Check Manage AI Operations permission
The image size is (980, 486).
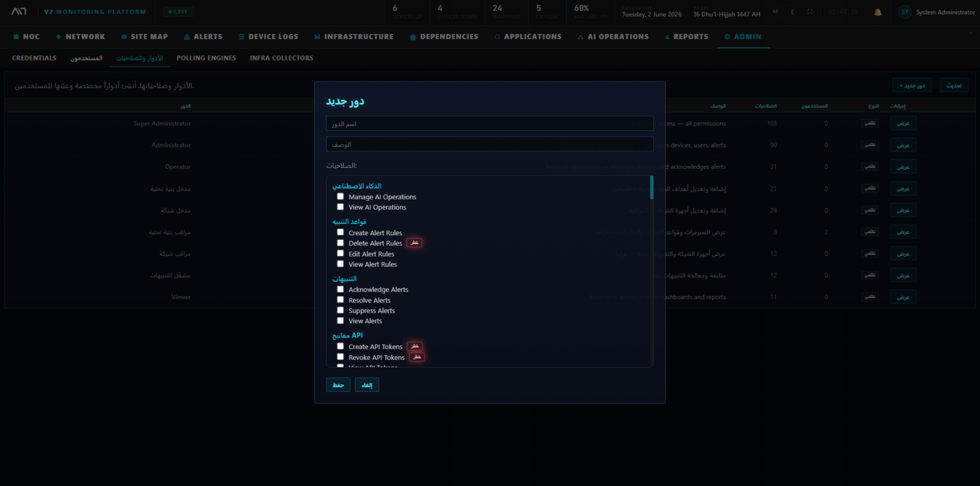click(341, 196)
